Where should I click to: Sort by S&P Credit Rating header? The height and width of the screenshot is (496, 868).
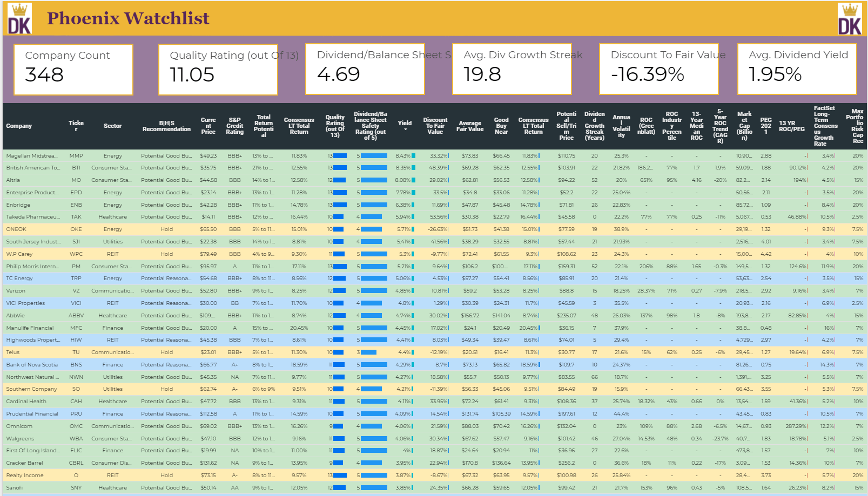click(234, 126)
